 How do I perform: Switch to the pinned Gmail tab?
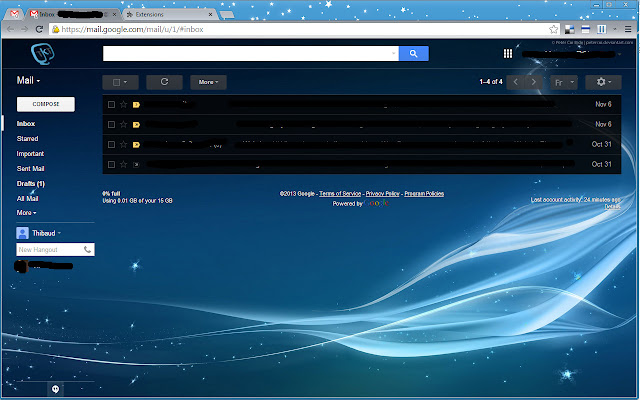(x=14, y=14)
